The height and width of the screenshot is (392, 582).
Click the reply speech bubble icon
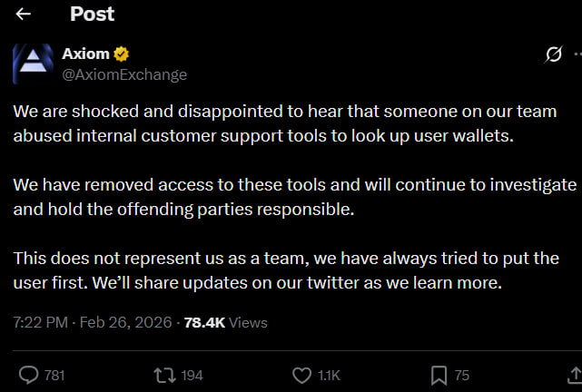point(28,374)
